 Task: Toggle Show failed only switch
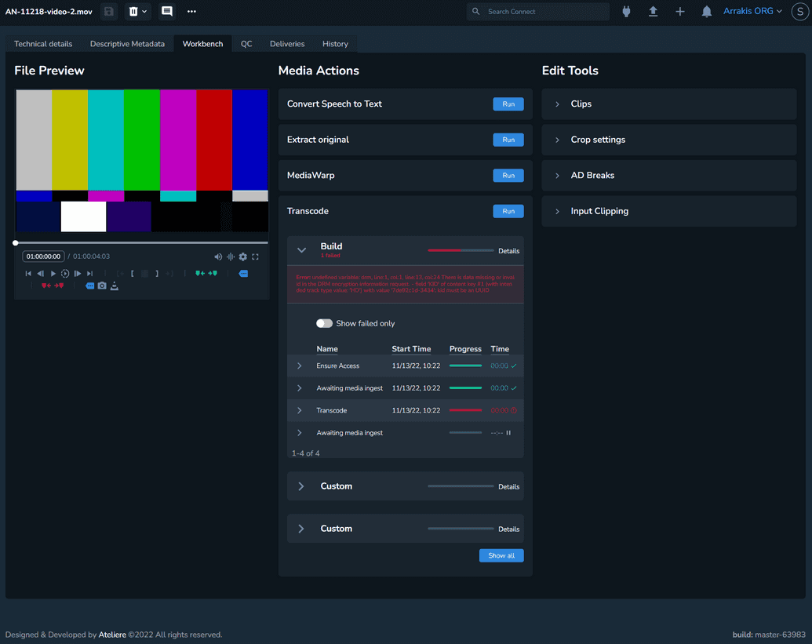(x=324, y=323)
